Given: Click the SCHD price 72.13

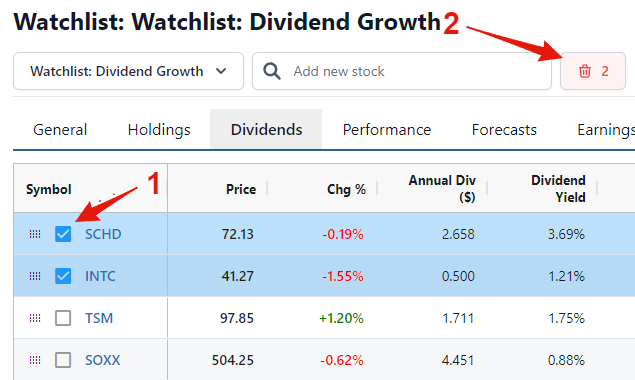Looking at the screenshot, I should [237, 234].
